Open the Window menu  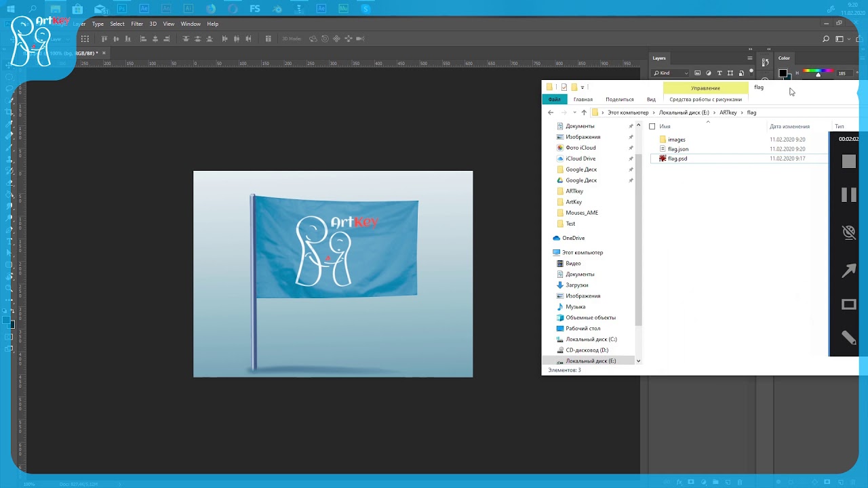[x=191, y=24]
